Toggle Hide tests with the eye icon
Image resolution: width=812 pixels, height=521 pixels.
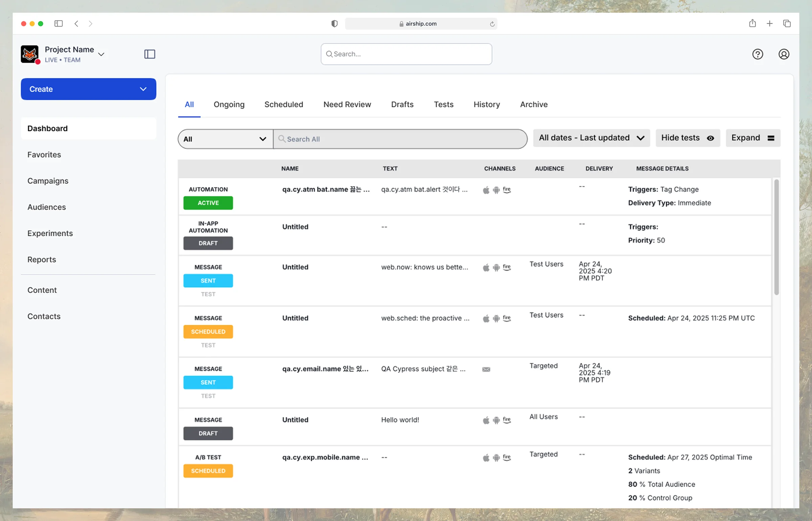[687, 138]
